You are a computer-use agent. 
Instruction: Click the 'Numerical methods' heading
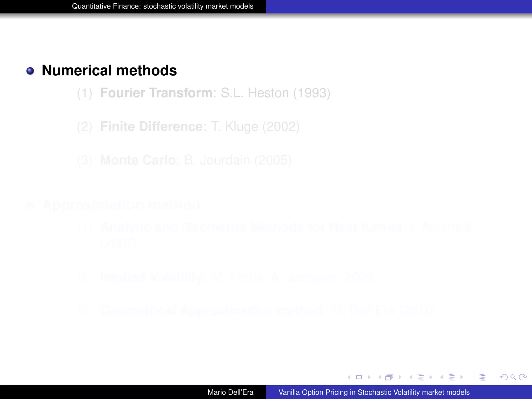pos(109,70)
